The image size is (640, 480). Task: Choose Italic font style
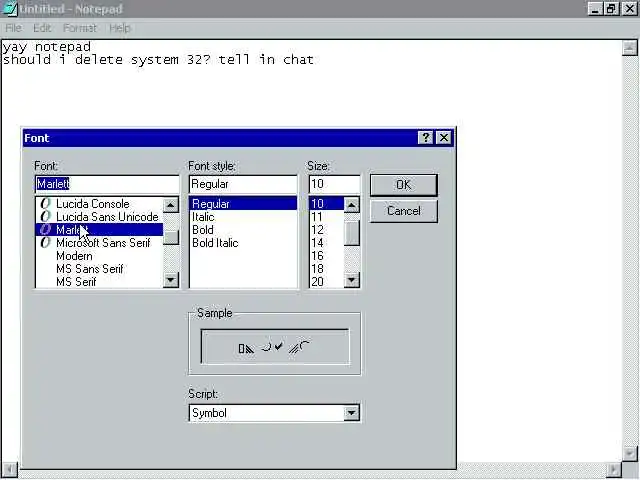(x=243, y=216)
